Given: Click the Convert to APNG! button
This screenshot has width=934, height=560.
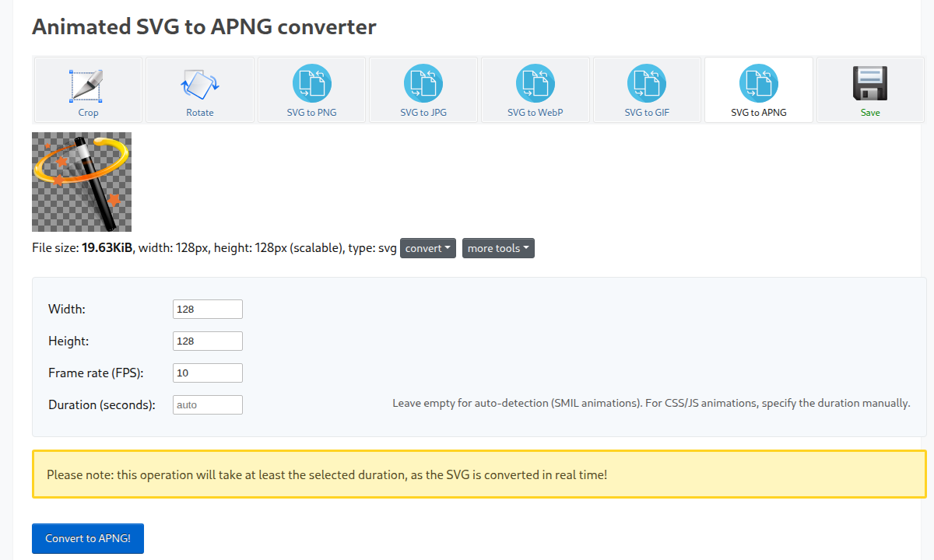Looking at the screenshot, I should click(88, 538).
